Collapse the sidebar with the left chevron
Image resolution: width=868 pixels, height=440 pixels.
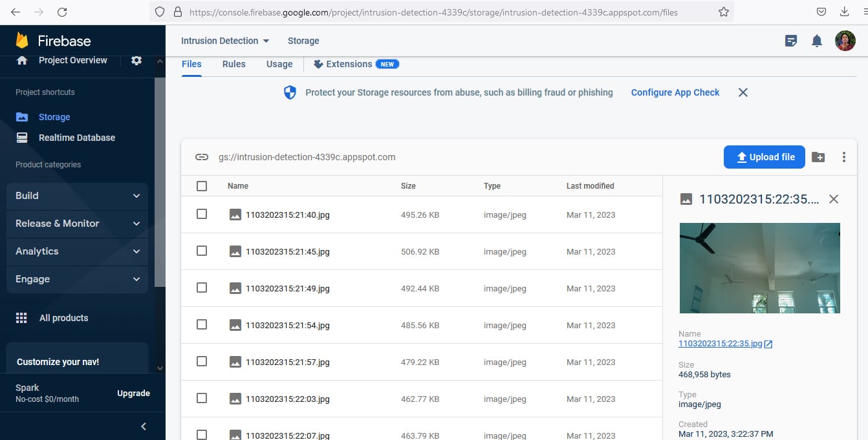coord(144,426)
